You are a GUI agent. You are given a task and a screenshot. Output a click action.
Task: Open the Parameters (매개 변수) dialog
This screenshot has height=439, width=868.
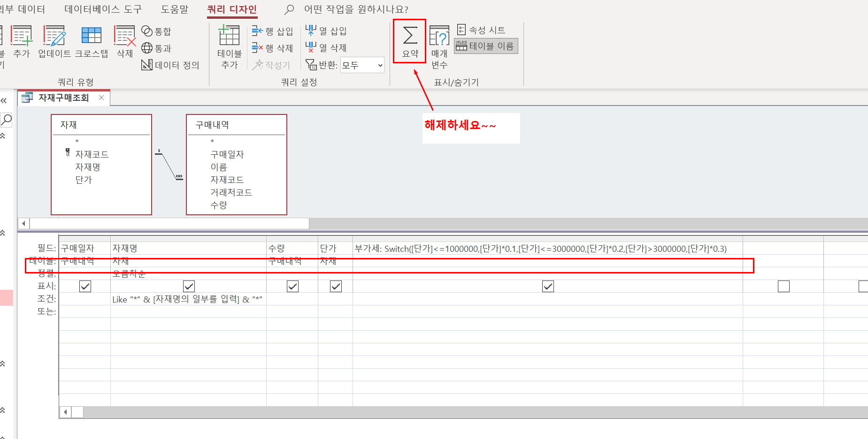pos(439,46)
